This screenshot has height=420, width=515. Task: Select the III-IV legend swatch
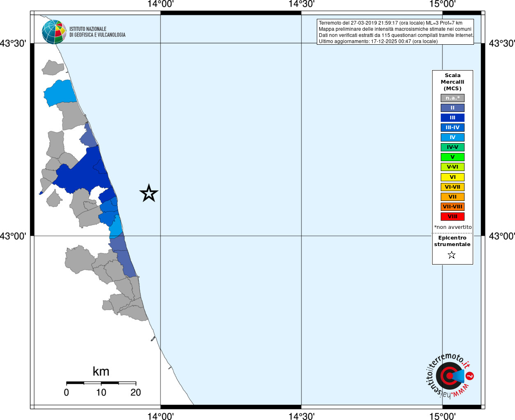click(452, 128)
